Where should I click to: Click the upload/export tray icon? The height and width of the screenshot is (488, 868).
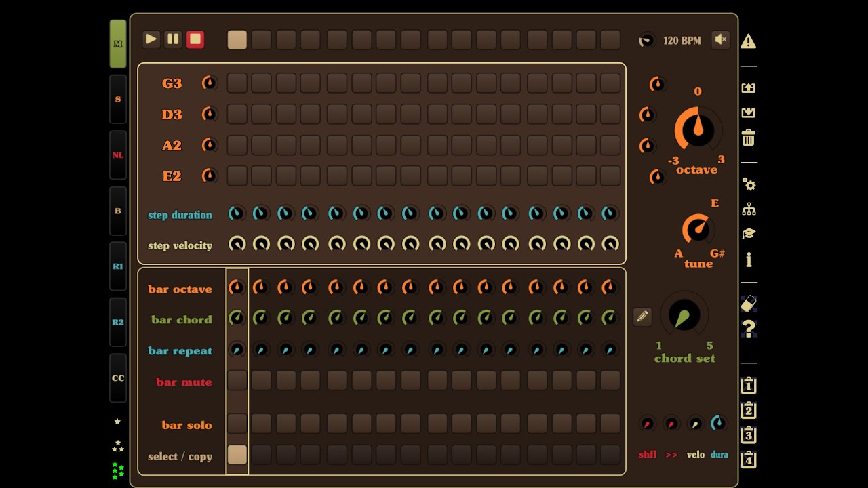749,87
